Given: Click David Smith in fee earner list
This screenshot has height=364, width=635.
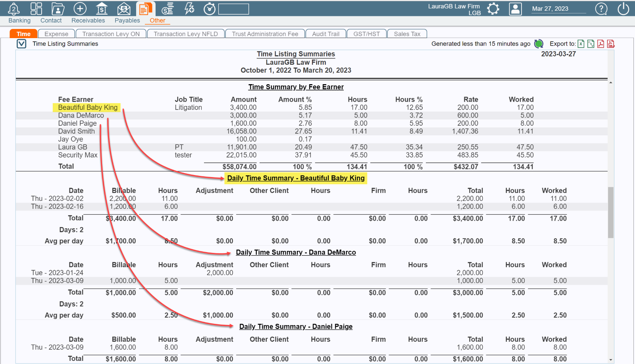Looking at the screenshot, I should tap(77, 131).
